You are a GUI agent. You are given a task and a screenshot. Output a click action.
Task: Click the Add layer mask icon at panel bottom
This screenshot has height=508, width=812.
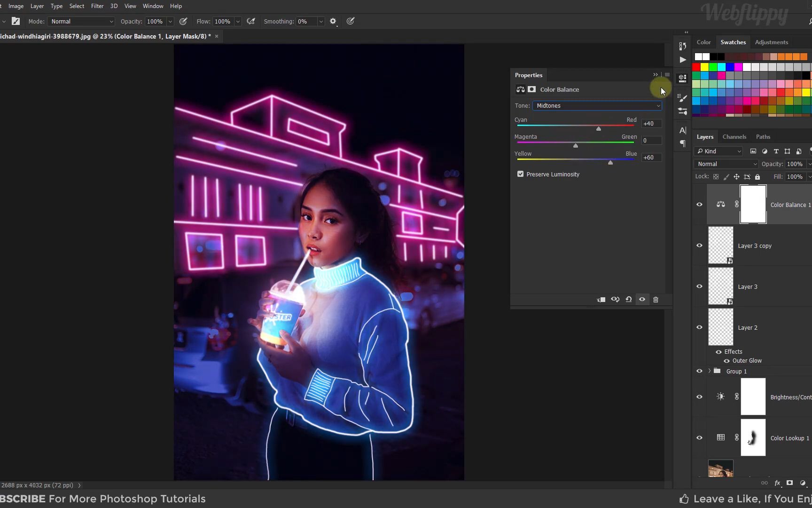790,483
